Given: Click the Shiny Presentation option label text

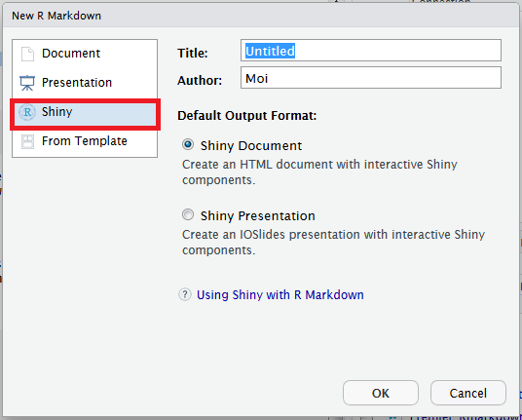Looking at the screenshot, I should click(258, 215).
